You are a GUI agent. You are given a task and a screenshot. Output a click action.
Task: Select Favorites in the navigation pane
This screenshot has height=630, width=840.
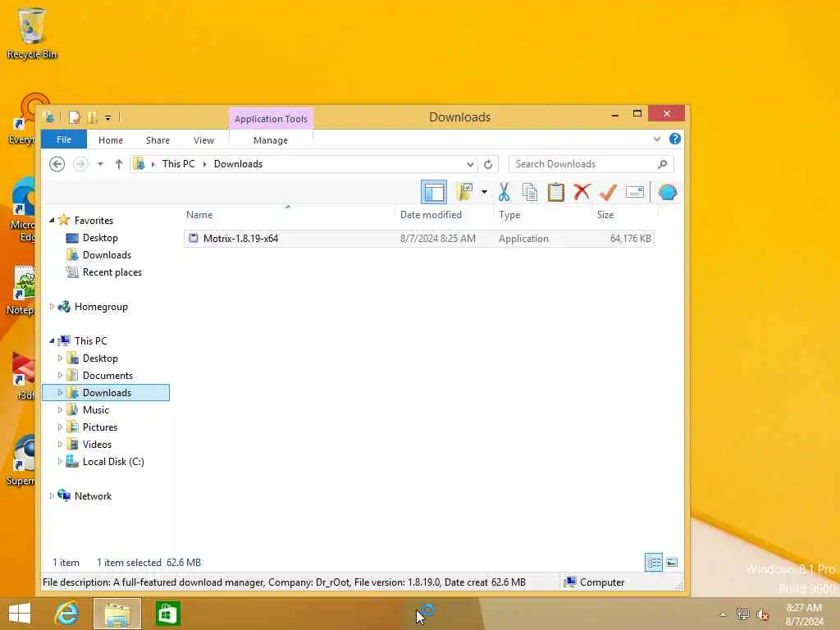tap(94, 220)
